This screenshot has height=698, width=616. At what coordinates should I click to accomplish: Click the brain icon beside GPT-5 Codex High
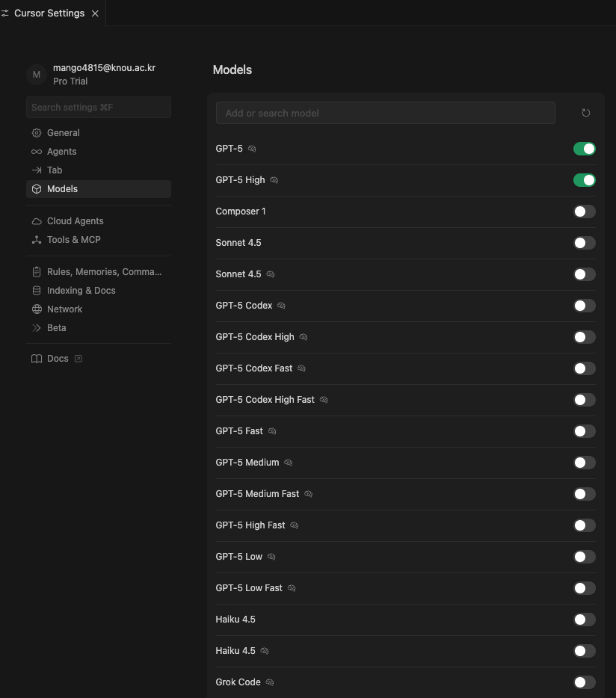[x=304, y=337]
